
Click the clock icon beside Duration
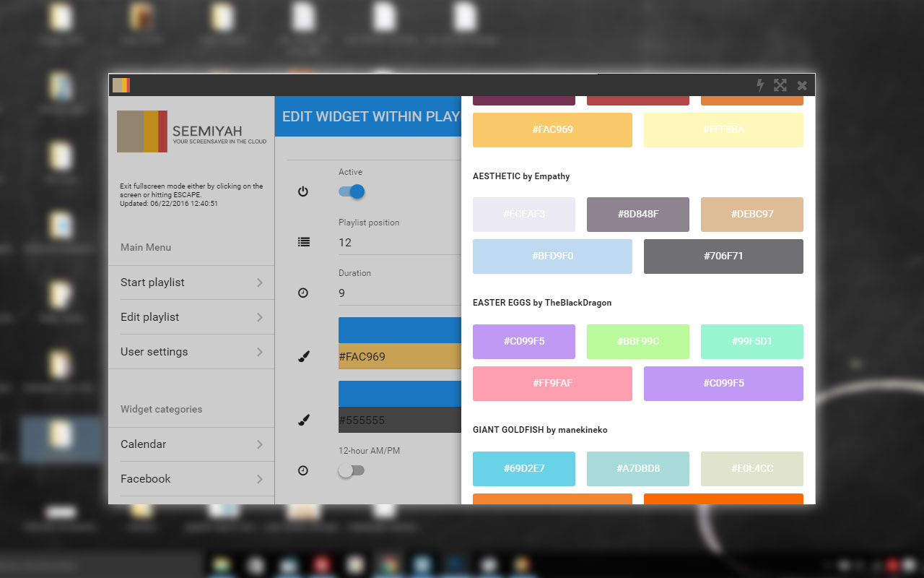click(303, 293)
